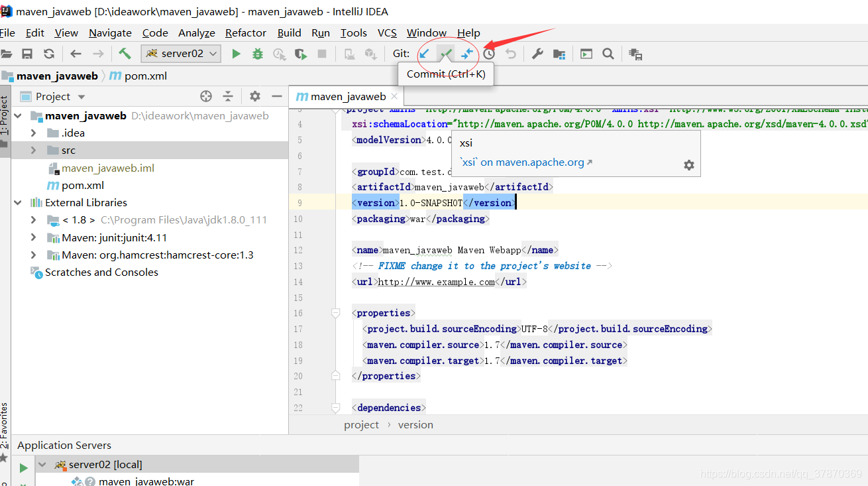
Task: Open the Edit menu
Action: pyautogui.click(x=35, y=32)
